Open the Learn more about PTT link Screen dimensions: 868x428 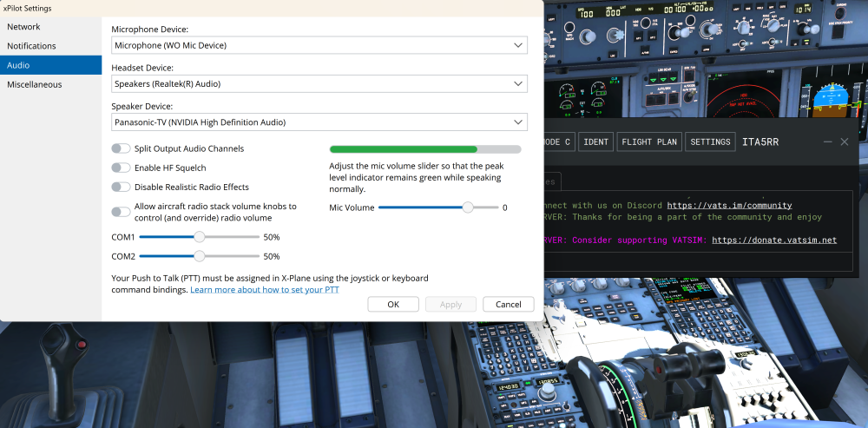coord(265,289)
